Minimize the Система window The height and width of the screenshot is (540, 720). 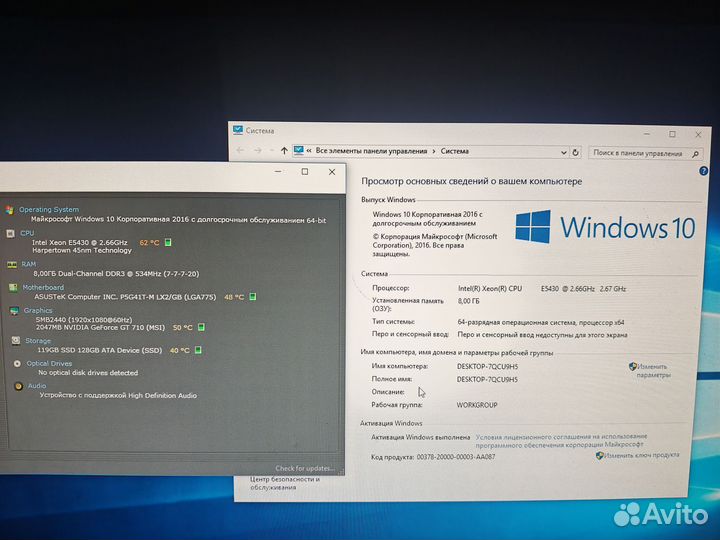click(647, 134)
